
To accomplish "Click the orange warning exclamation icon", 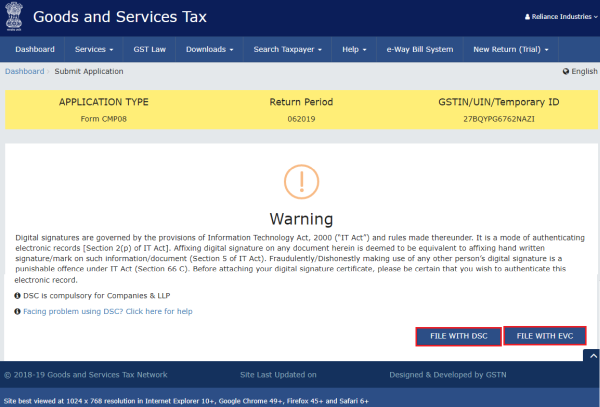I will (300, 181).
